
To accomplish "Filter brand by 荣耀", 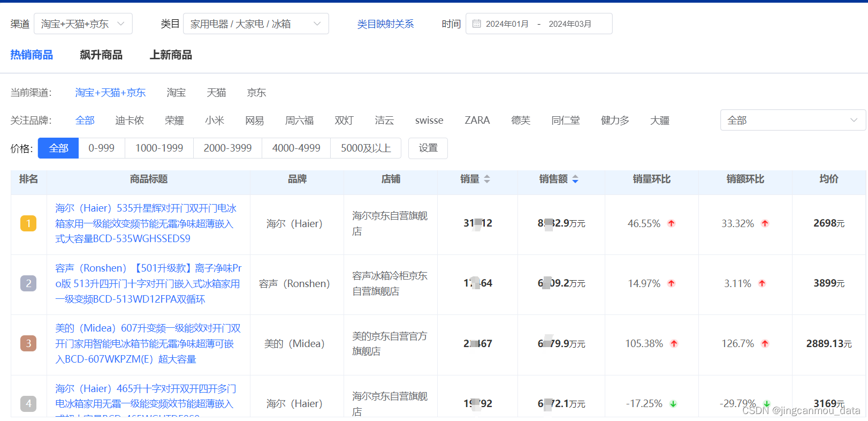I will click(174, 121).
